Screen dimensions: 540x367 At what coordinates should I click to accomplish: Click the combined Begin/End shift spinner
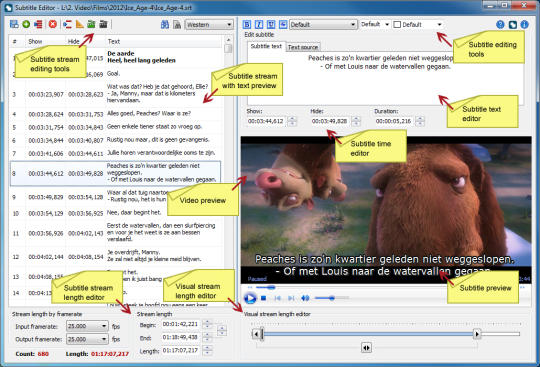point(222,331)
